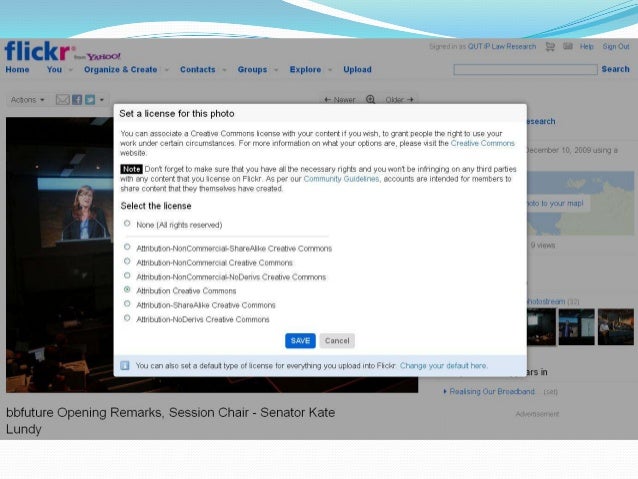The width and height of the screenshot is (638, 479).
Task: Open the Help link
Action: [x=586, y=47]
